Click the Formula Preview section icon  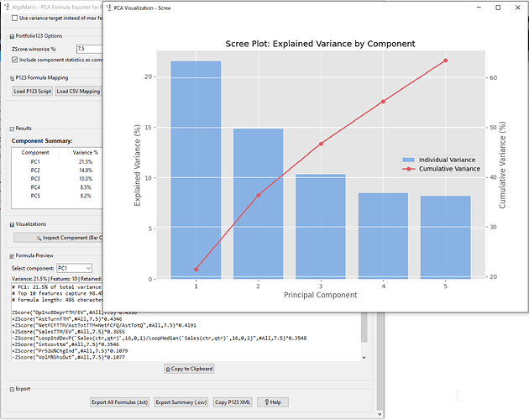[11, 255]
